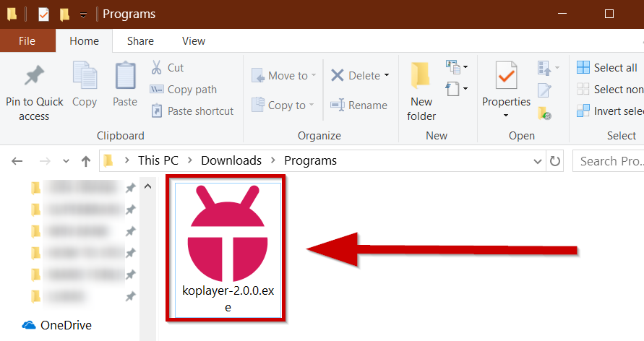Expand chevron after This PC in path
This screenshot has width=644, height=341.
(190, 160)
